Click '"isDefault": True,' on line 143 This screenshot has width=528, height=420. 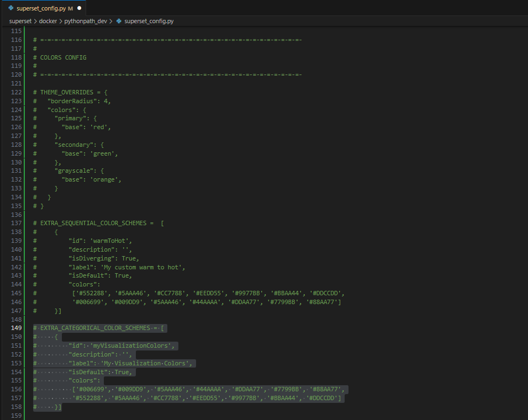(x=101, y=275)
